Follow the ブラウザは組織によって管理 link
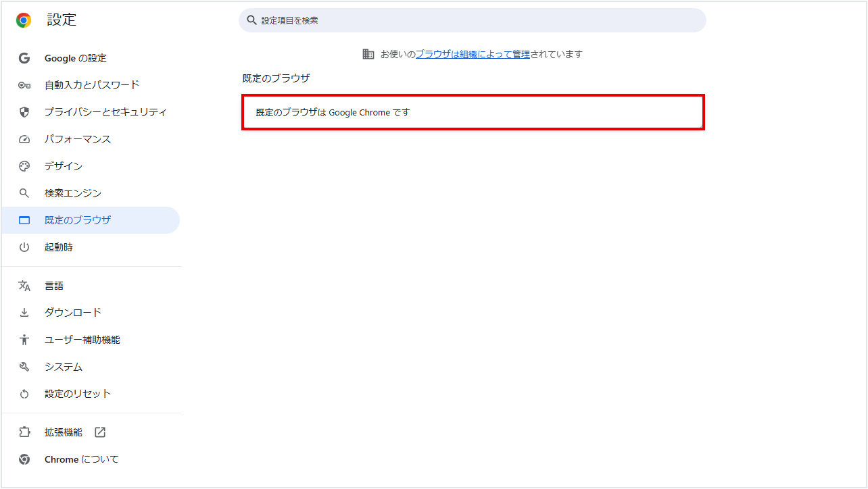 pyautogui.click(x=473, y=54)
